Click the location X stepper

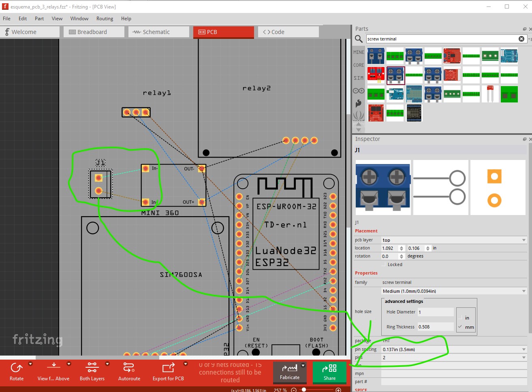(x=402, y=248)
